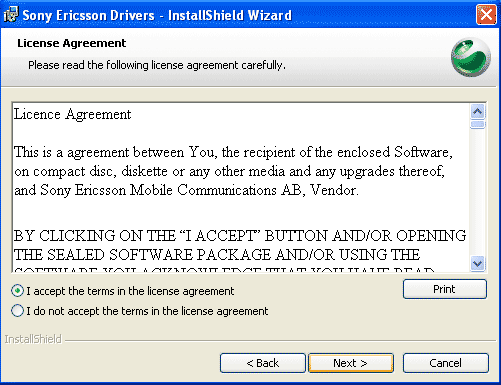Cancel the driver installation
501x385 pixels.
click(x=446, y=363)
